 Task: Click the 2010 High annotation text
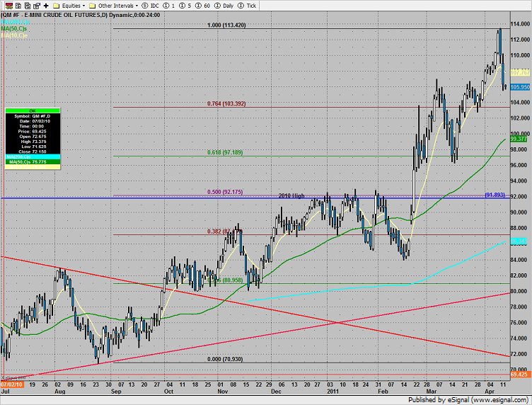291,196
